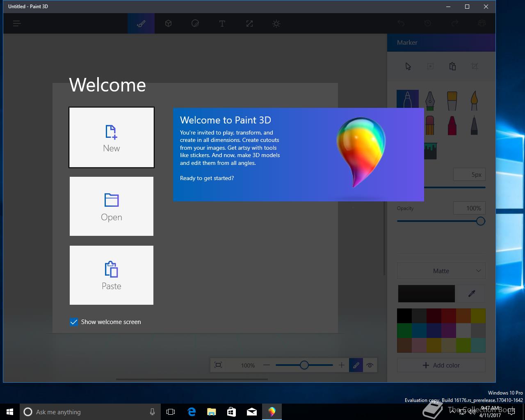This screenshot has height=420, width=525.
Task: Open the Remix 3D icon
Action: click(x=482, y=23)
